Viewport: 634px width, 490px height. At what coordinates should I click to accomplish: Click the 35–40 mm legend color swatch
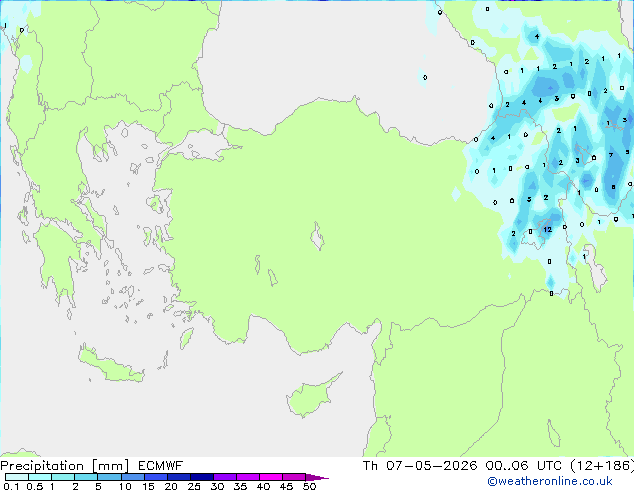(248, 477)
